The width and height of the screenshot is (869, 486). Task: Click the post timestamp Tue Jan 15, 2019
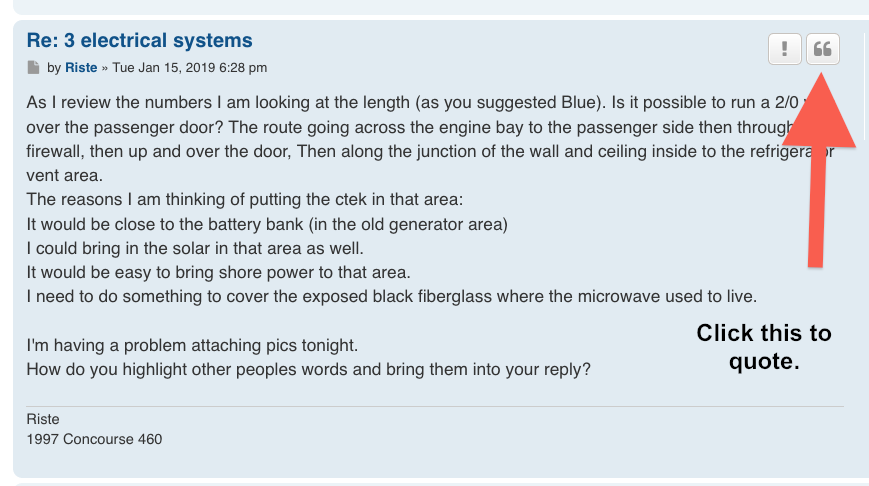coord(190,68)
